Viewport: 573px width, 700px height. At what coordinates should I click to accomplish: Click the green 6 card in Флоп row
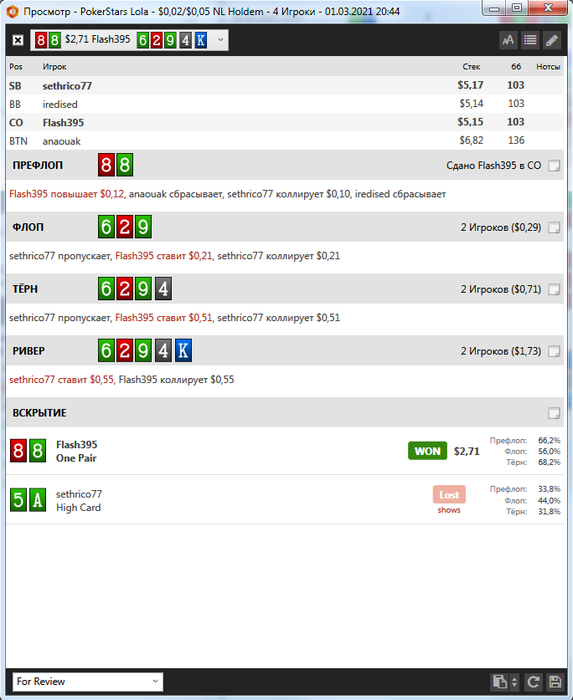(x=106, y=227)
